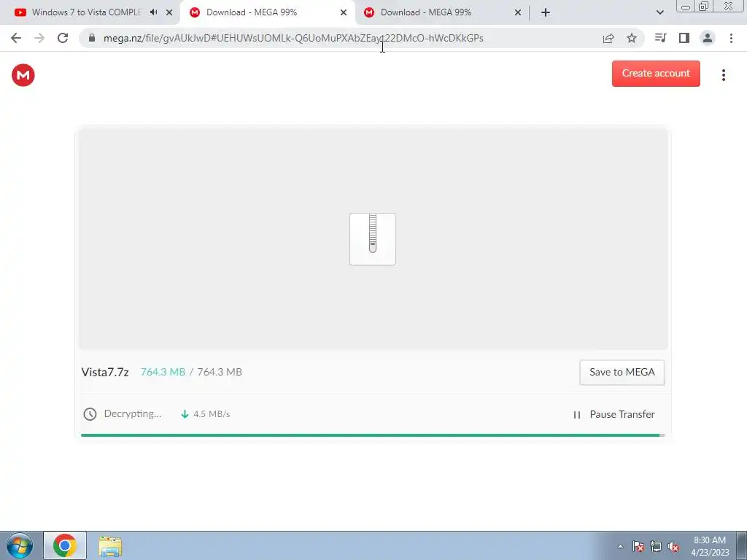Image resolution: width=747 pixels, height=560 pixels.
Task: Click the zip archive file thumbnail
Action: pos(373,238)
